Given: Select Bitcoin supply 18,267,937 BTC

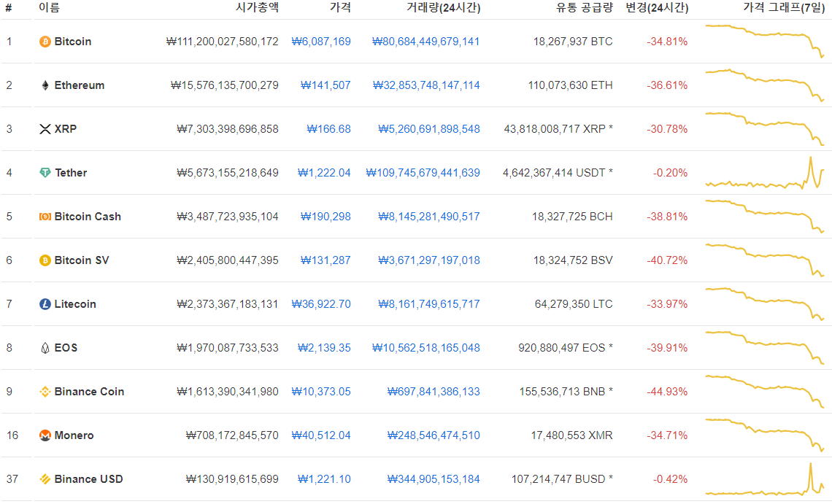Looking at the screenshot, I should click(x=573, y=42).
